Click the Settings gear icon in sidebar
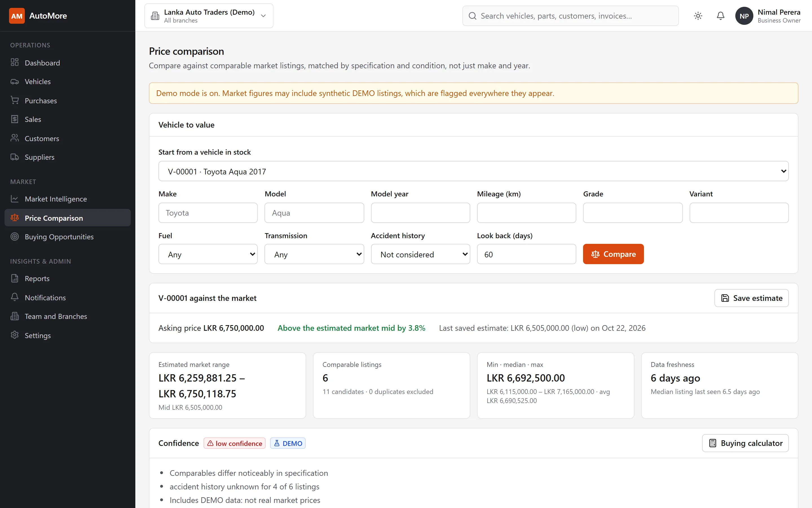 (x=14, y=335)
